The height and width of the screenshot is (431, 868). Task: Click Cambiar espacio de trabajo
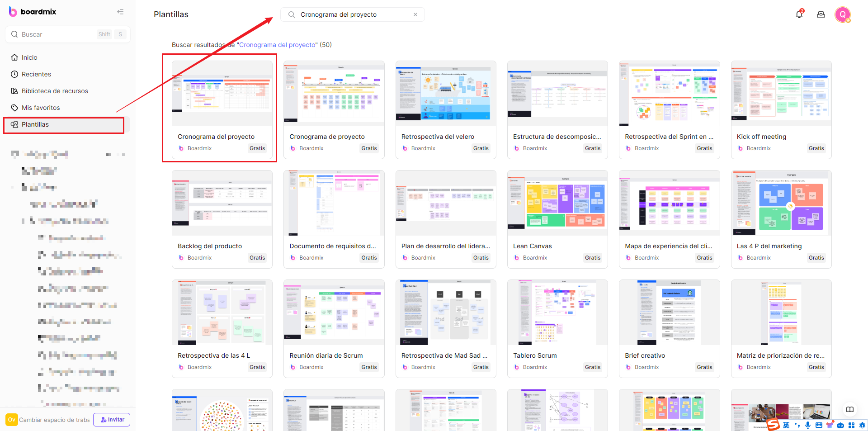[54, 420]
